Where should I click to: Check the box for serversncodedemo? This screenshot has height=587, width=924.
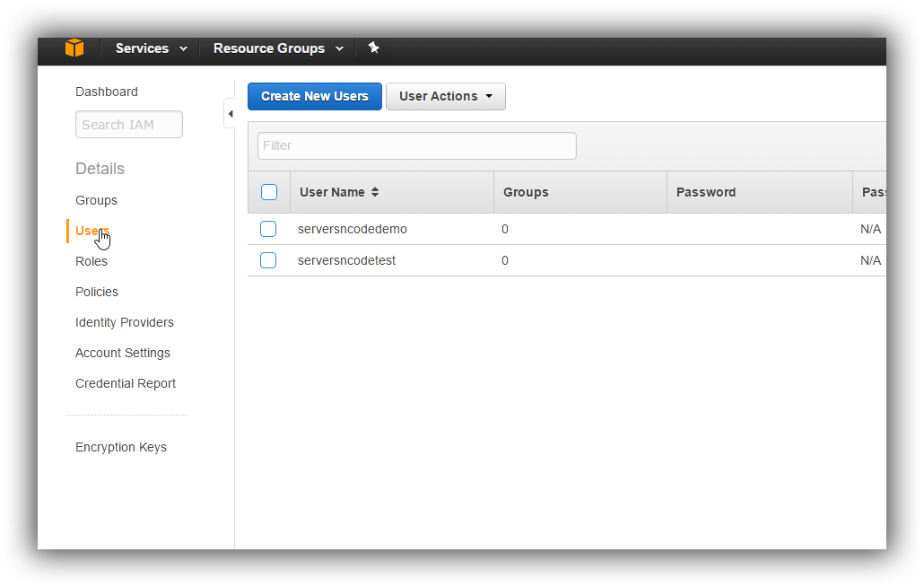click(268, 229)
